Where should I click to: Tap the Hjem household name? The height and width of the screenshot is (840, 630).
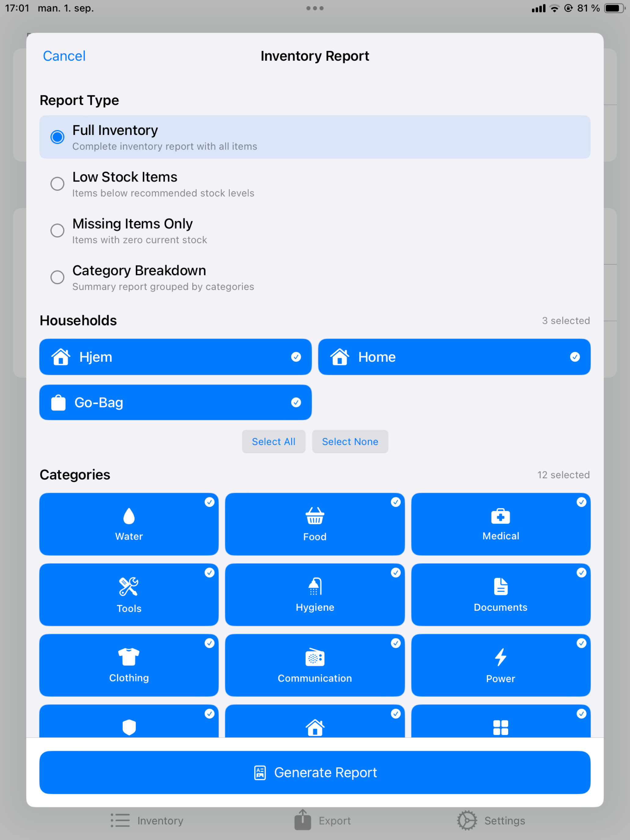pos(96,357)
